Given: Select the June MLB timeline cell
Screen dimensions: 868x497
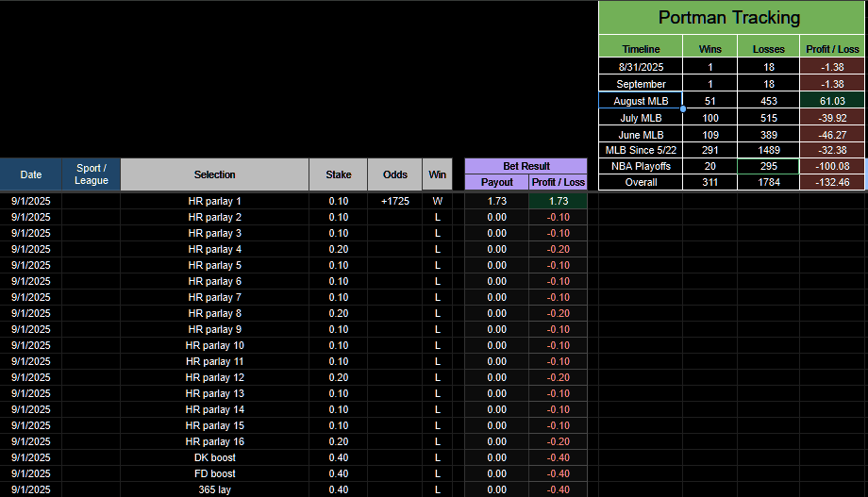Looking at the screenshot, I should click(641, 135).
